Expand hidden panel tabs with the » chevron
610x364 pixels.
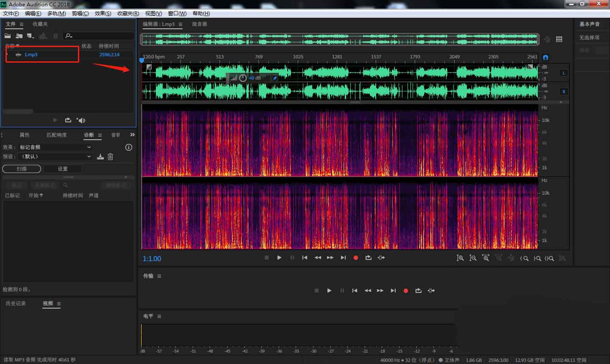point(132,135)
